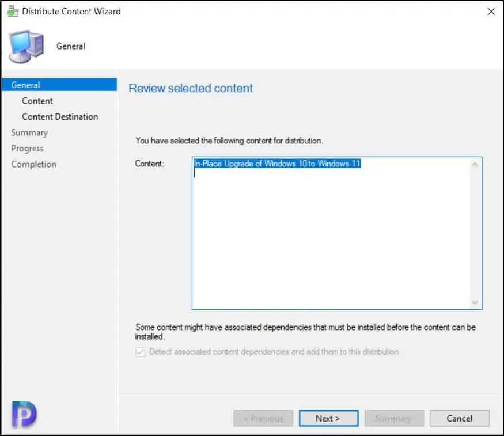Click the computer icon in General header
The height and width of the screenshot is (436, 504).
[26, 46]
